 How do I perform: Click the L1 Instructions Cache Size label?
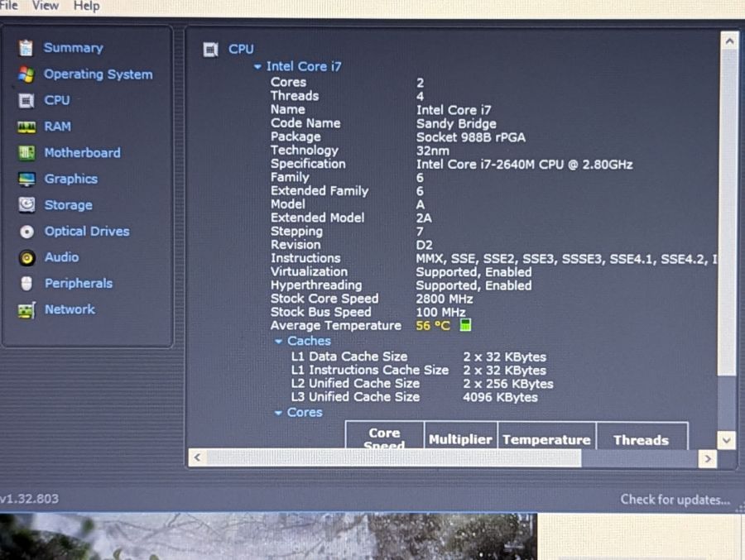coord(370,370)
